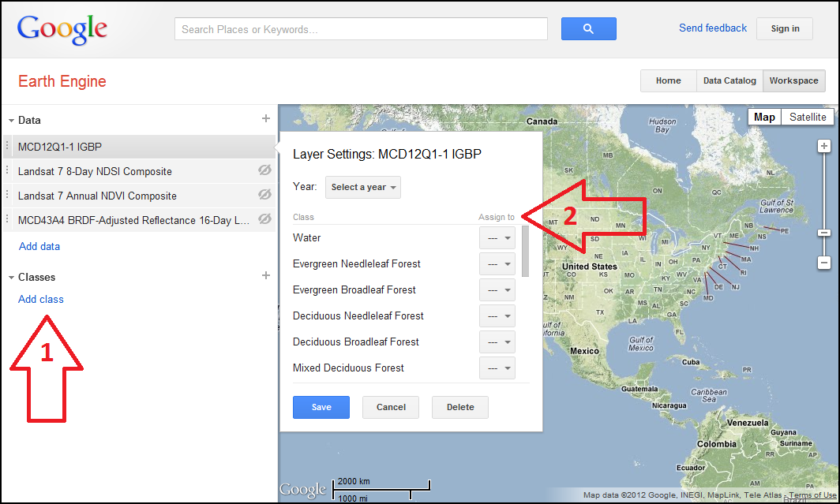
Task: Add a new data layer with plus icon
Action: click(x=266, y=119)
